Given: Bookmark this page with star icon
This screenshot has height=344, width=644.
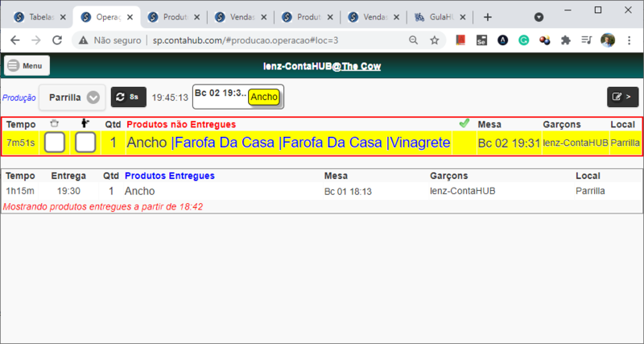Looking at the screenshot, I should (x=435, y=40).
